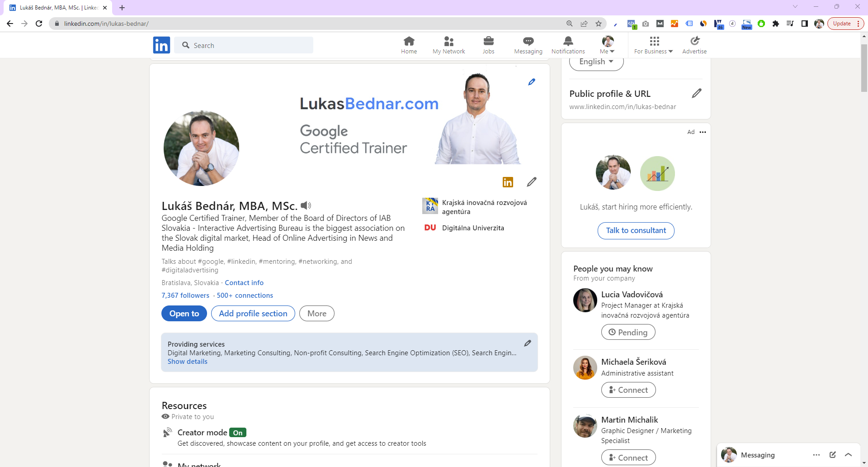The width and height of the screenshot is (868, 467).
Task: Open the More actions dropdown button
Action: pyautogui.click(x=317, y=314)
